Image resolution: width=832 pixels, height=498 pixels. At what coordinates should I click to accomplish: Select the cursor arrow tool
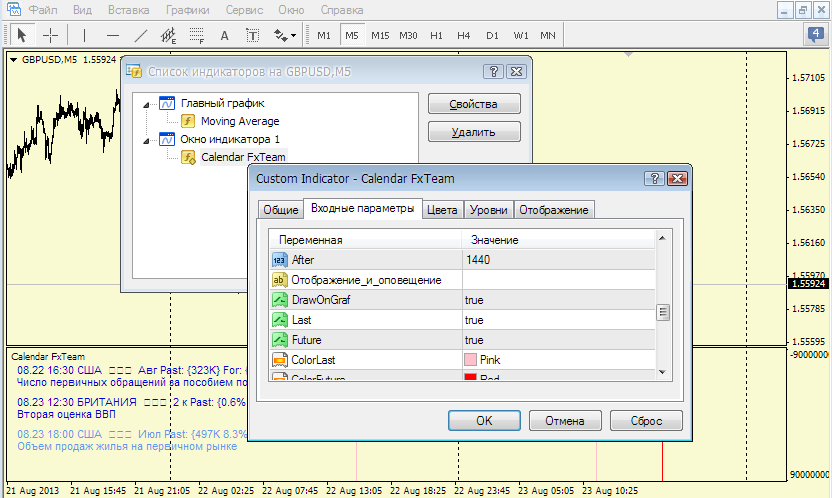(21, 35)
